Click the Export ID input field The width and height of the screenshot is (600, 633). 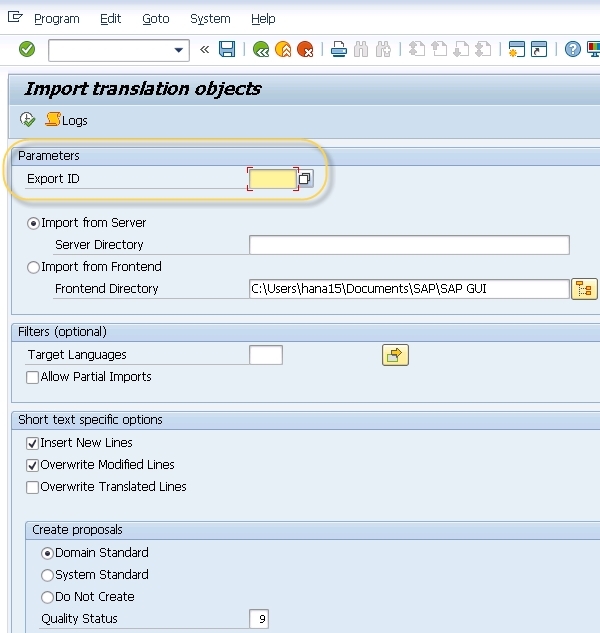pos(273,179)
